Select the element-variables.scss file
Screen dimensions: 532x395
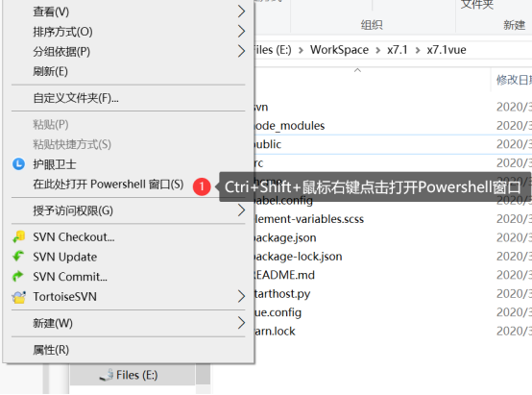tap(309, 219)
